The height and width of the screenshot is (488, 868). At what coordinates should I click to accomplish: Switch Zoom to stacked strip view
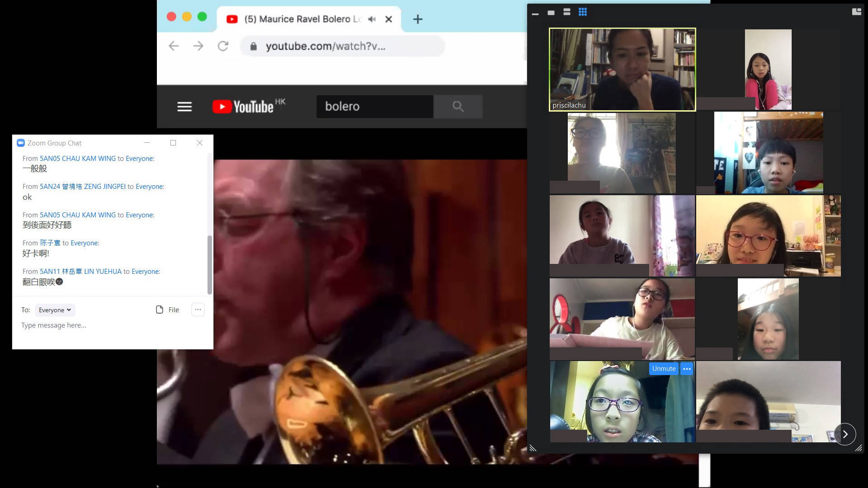coord(567,12)
